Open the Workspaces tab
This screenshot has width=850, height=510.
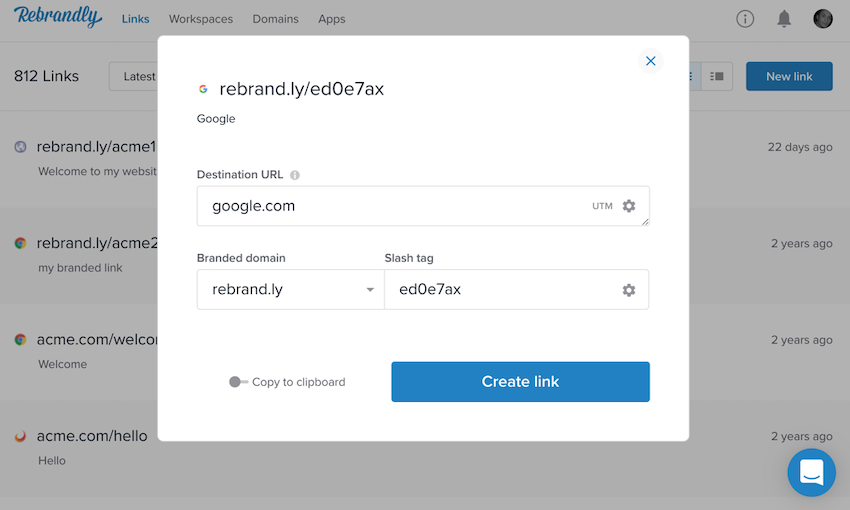pyautogui.click(x=200, y=19)
